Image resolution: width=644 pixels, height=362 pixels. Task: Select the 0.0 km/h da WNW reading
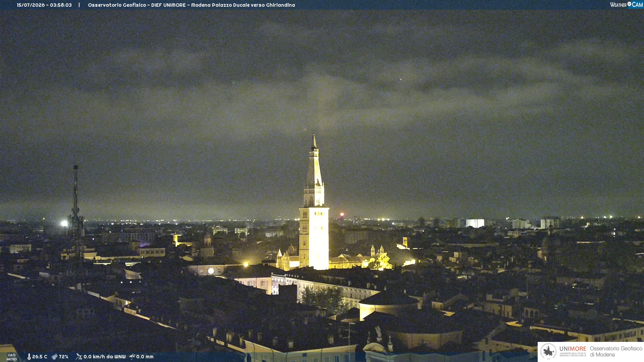[x=104, y=357]
